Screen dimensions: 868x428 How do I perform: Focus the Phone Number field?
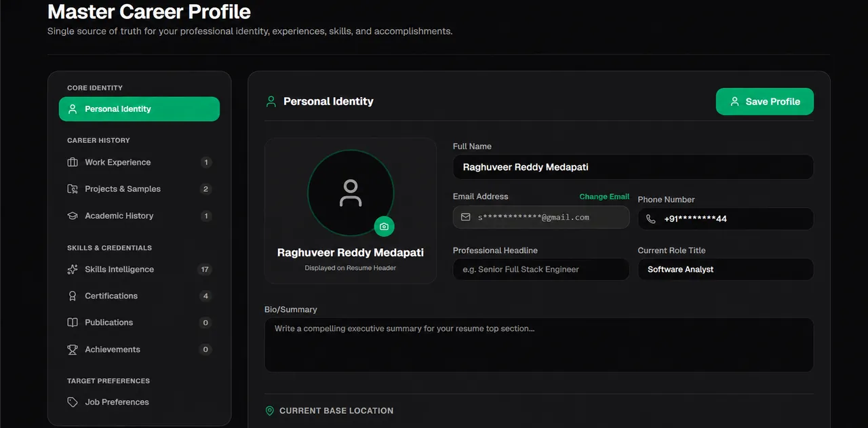coord(726,219)
